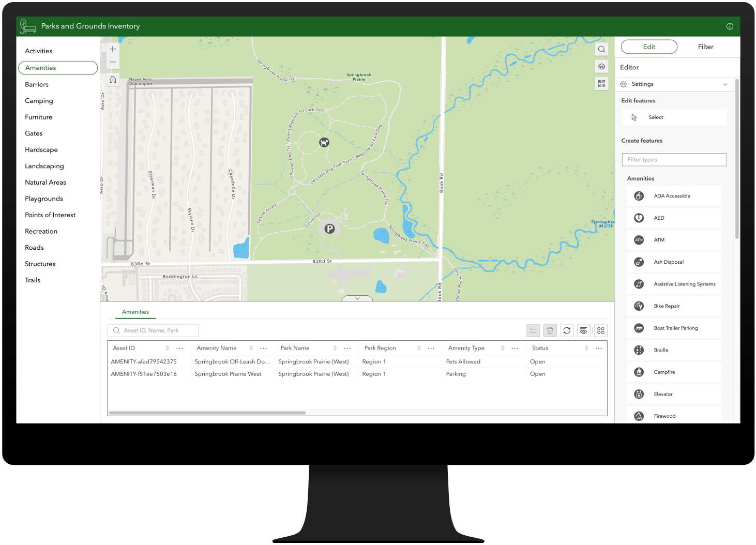Open the layers panel icon
Viewport: 756px width, 545px height.
(601, 66)
